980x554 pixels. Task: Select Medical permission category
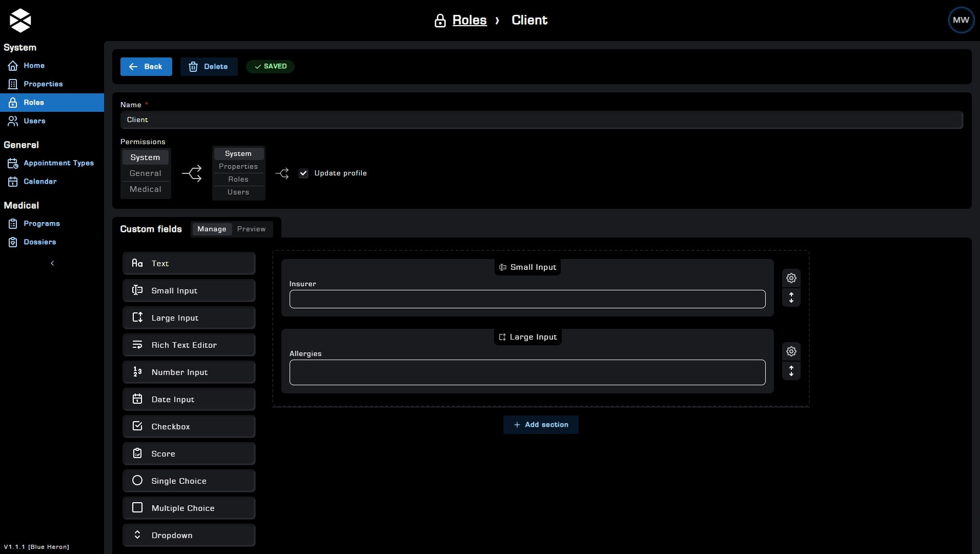tap(145, 189)
